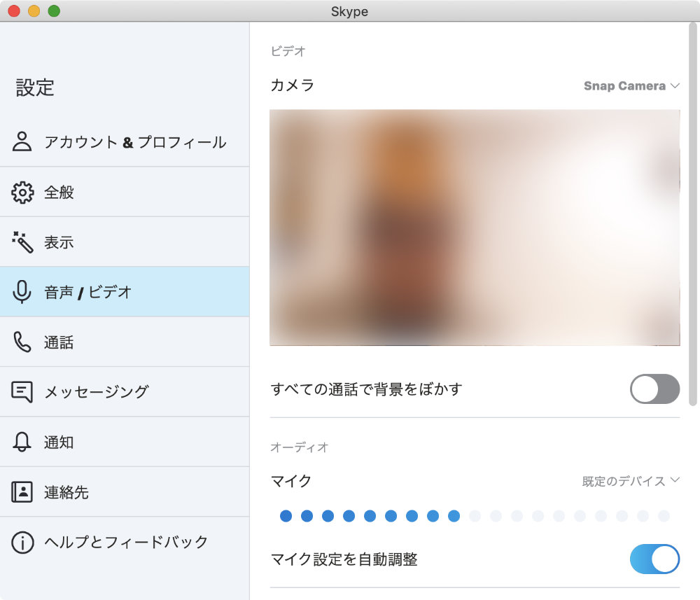Screen dimensions: 700x600
Task: Click the person icon for Account & Profile
Action: point(22,141)
